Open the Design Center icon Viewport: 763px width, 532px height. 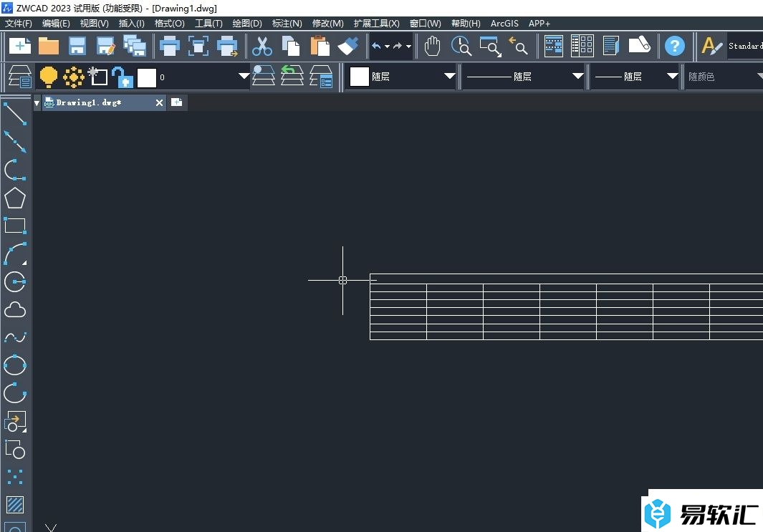click(582, 47)
